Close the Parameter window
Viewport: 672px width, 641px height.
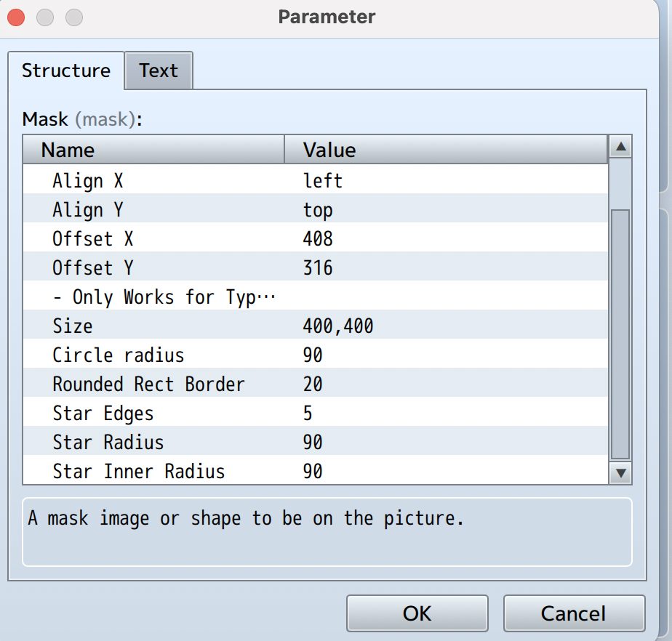pos(16,16)
